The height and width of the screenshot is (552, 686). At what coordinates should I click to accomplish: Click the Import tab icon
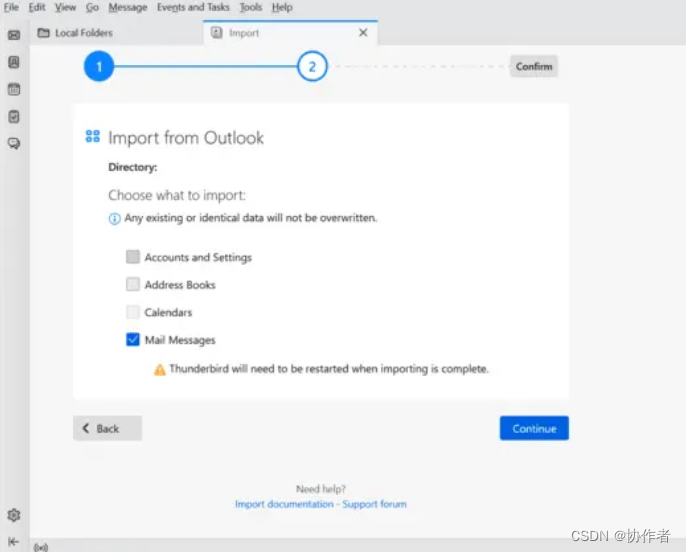pyautogui.click(x=217, y=32)
